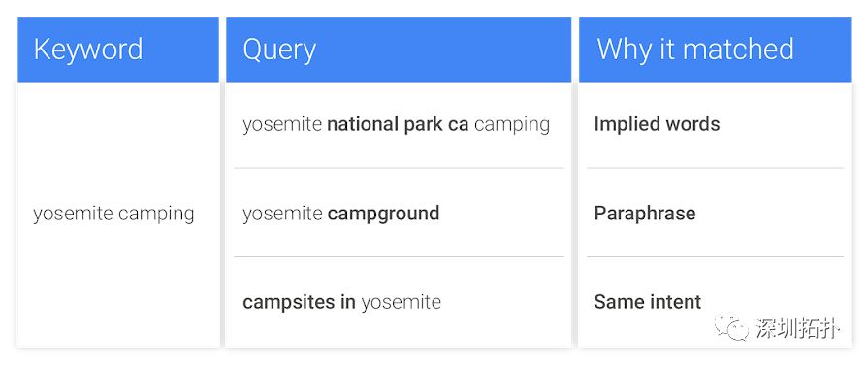Click the yosemite national park ca camping query
The width and height of the screenshot is (868, 366).
[x=396, y=124]
